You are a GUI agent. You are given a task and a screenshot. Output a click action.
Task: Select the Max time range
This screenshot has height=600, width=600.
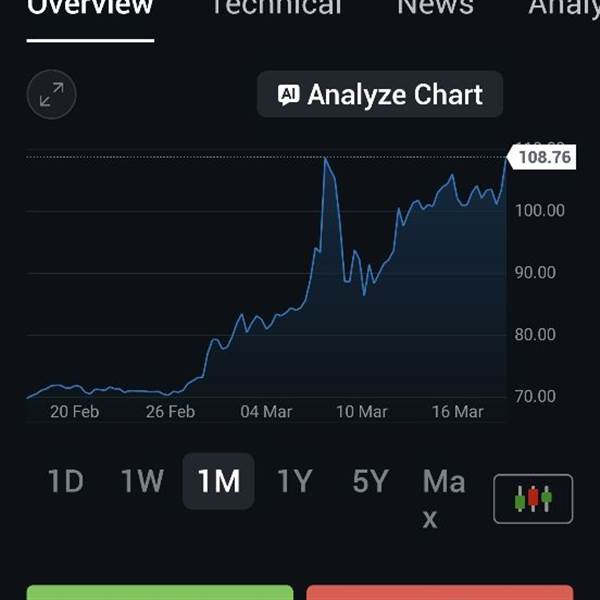click(x=443, y=498)
